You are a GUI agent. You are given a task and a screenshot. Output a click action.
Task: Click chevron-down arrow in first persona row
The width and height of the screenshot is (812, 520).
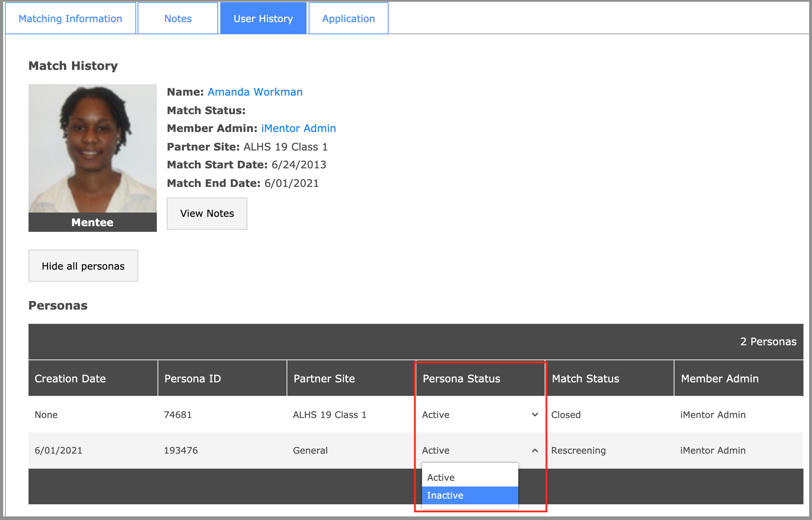click(535, 415)
